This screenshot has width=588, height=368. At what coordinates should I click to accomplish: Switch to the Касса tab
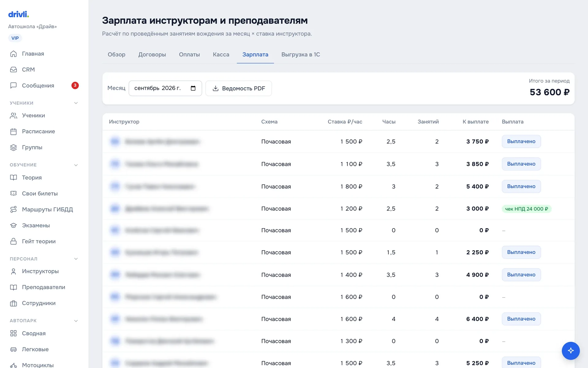pyautogui.click(x=221, y=55)
